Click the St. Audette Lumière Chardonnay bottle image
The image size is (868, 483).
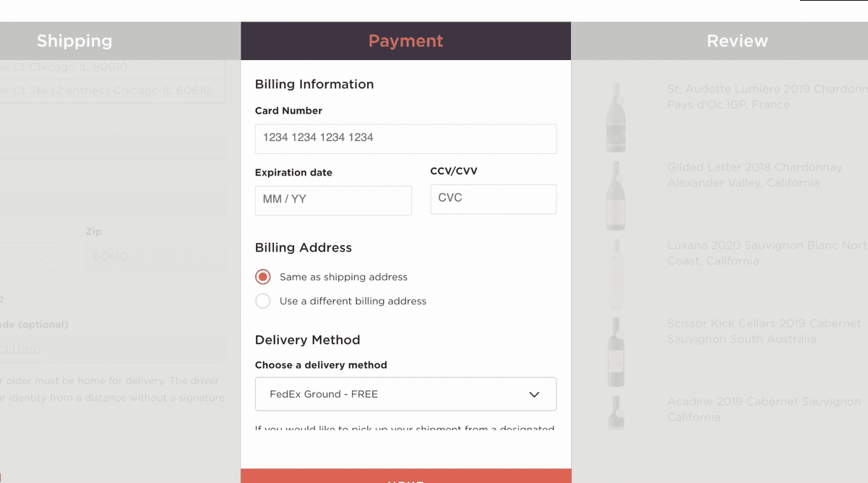coord(616,117)
